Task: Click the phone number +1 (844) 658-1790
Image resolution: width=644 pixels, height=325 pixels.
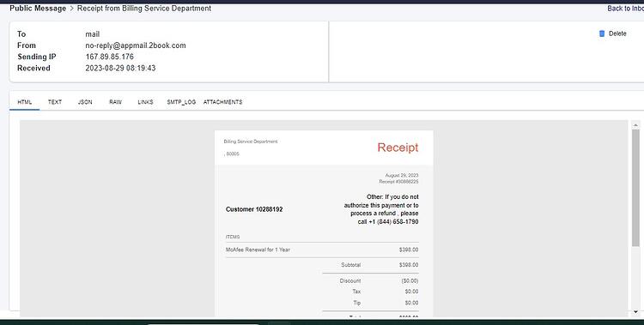Action: [x=393, y=222]
